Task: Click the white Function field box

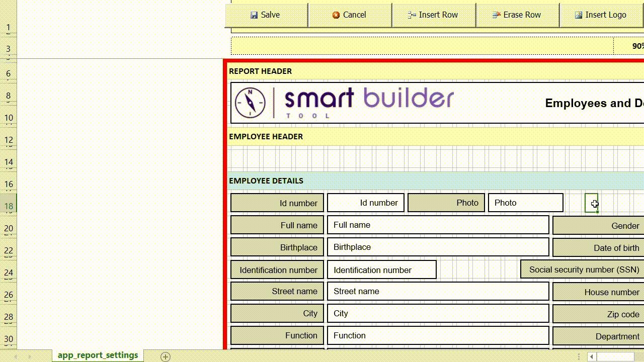Action: 438,336
